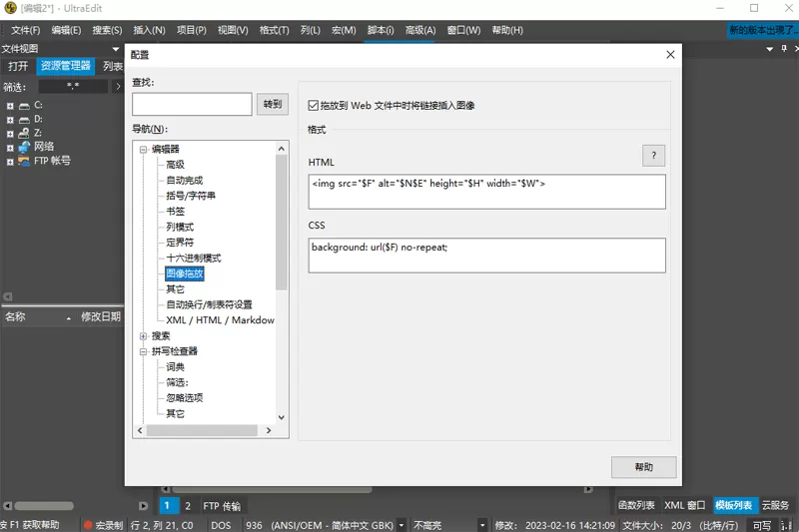Click the filter arrow next to *.*
Screen dimensions: 799x532
point(118,87)
